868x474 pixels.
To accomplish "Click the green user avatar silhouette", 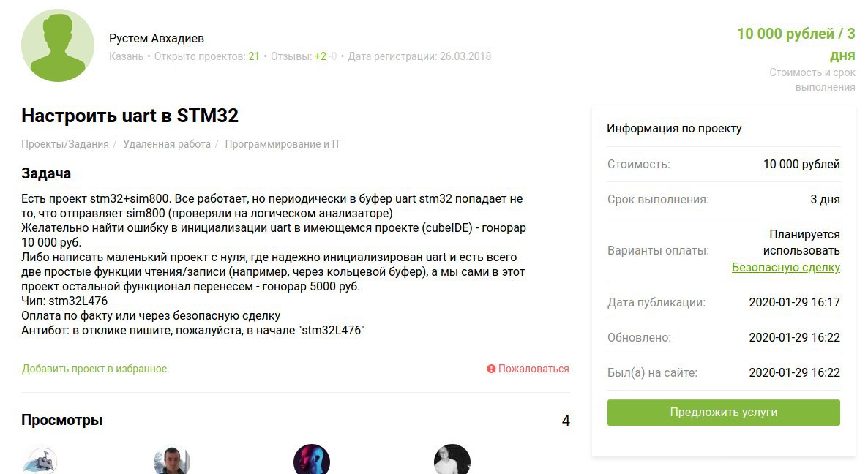I will [58, 45].
